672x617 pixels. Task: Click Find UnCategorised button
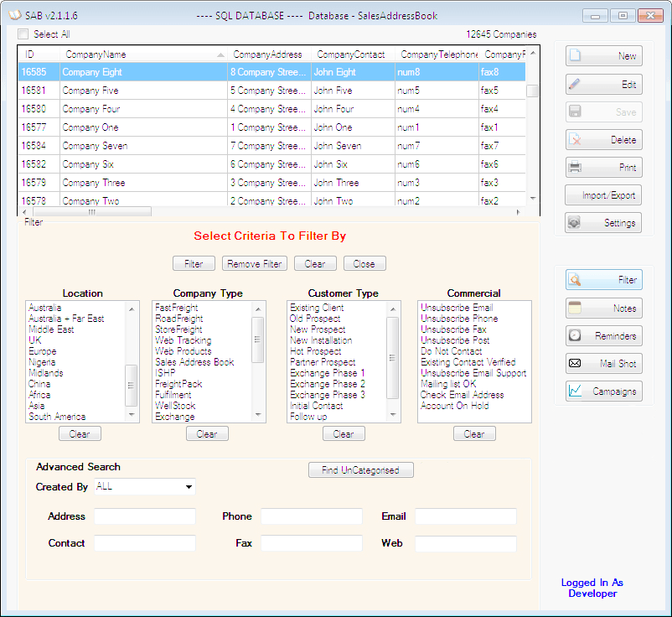tap(361, 470)
